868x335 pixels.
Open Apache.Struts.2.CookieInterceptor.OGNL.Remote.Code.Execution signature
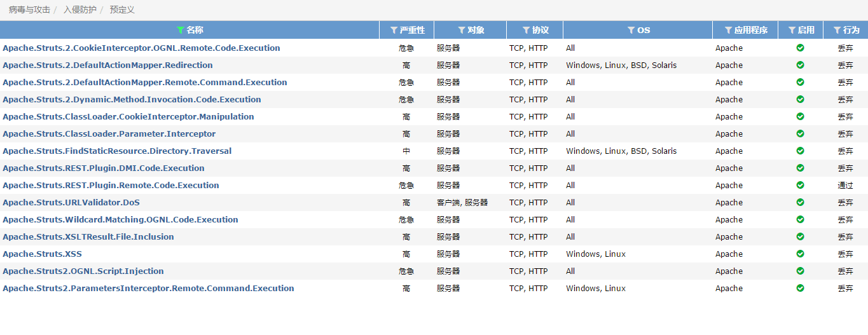coord(141,48)
